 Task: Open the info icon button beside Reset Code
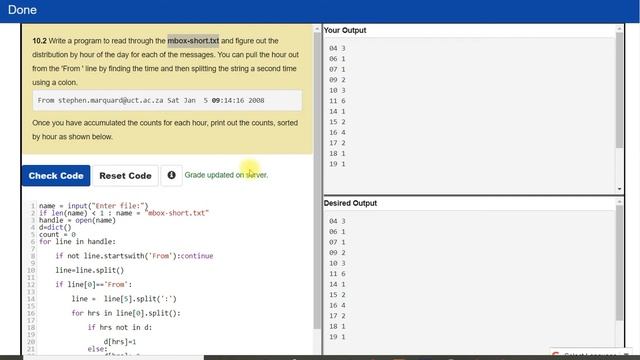[x=171, y=175]
